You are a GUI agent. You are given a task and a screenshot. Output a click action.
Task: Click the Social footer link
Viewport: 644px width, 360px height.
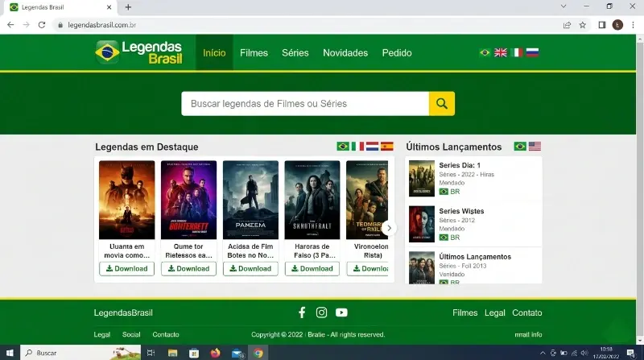click(131, 334)
